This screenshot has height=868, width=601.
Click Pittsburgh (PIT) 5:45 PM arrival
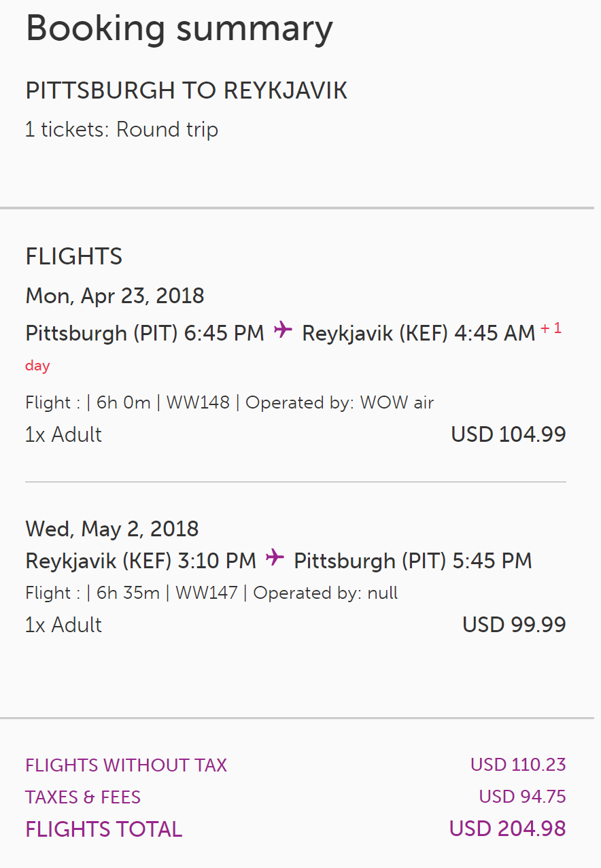tap(413, 561)
